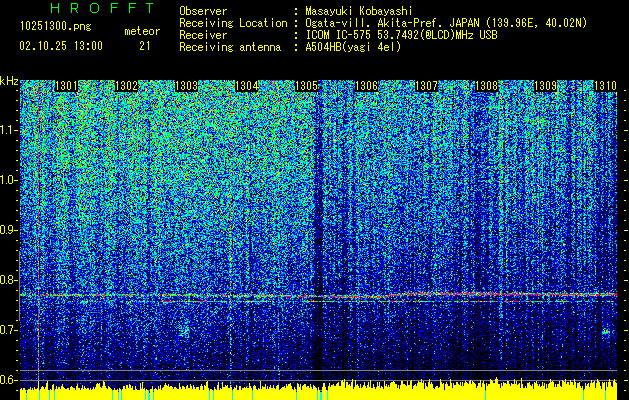
Task: Click the 1310 time marker
Action: 605,86
